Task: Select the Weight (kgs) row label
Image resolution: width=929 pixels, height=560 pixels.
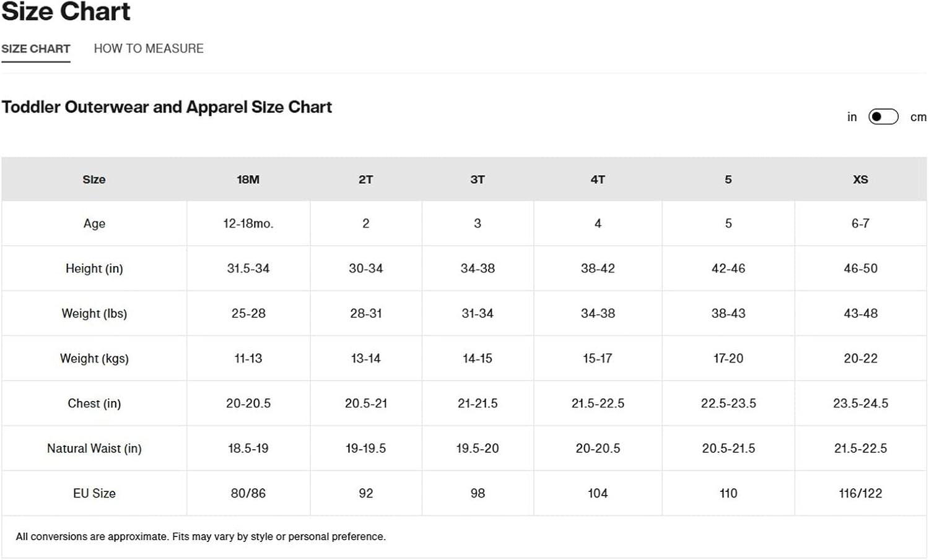Action: (x=94, y=358)
